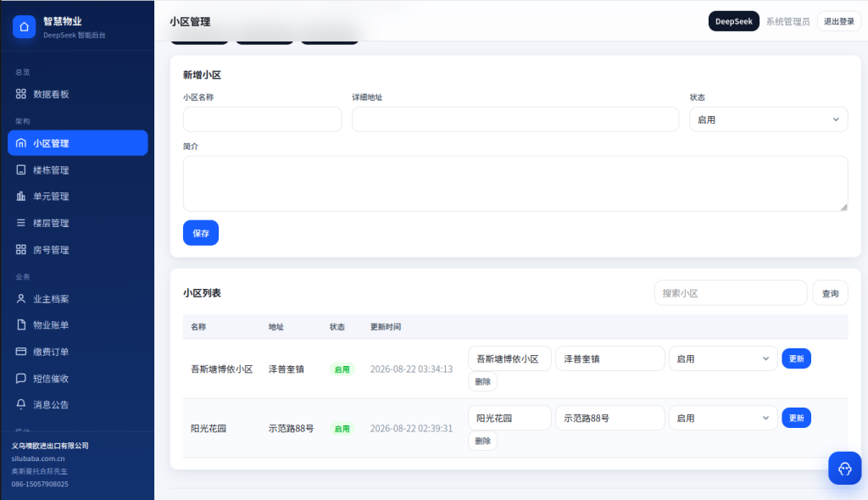This screenshot has height=500, width=868.
Task: Delete the 阳光花园 row
Action: click(482, 441)
